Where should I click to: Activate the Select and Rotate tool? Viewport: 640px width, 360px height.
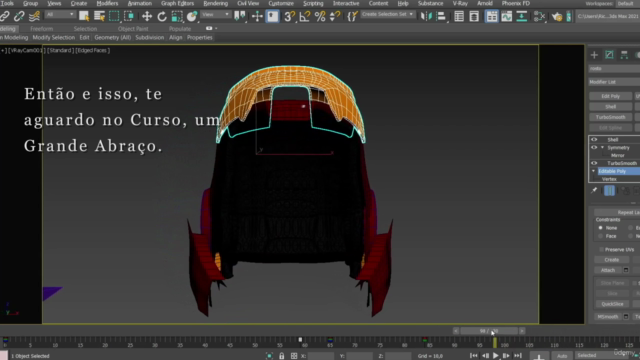coord(162,16)
